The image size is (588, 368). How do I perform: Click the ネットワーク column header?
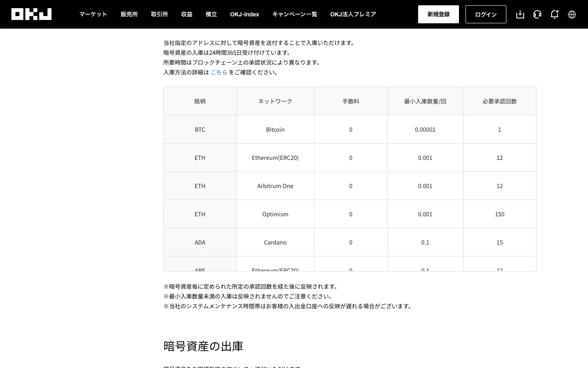pos(275,101)
